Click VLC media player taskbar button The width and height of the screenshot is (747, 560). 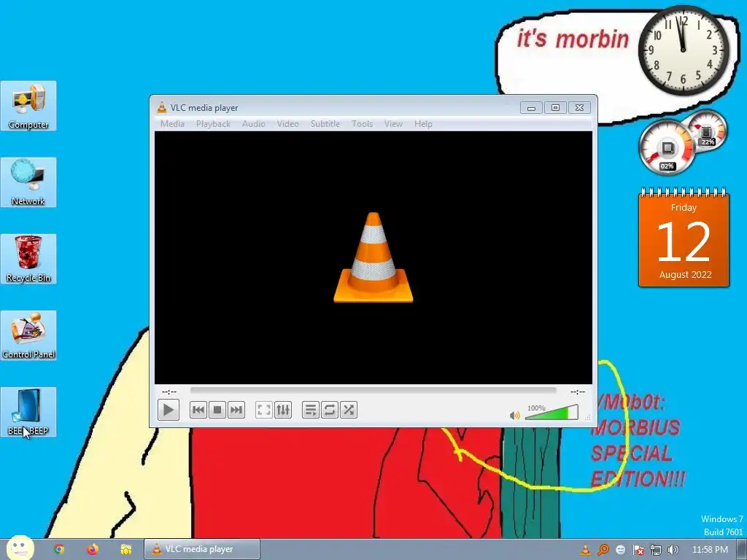[202, 550]
